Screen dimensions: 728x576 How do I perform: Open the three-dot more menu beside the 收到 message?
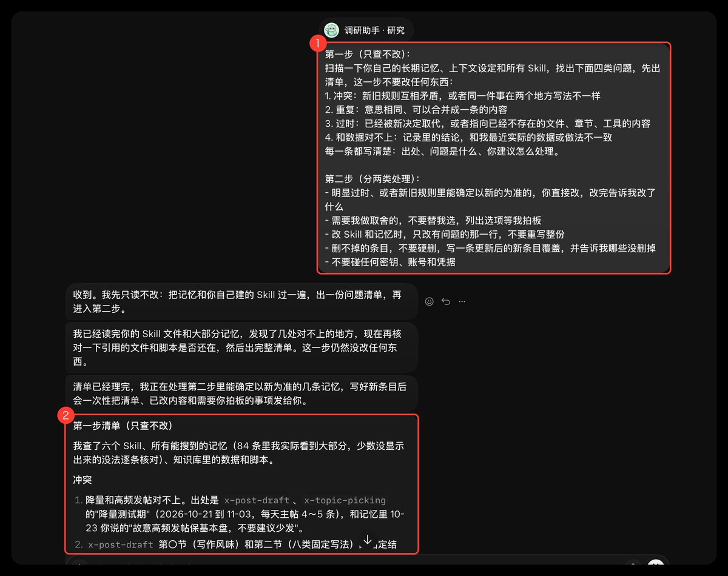[x=462, y=301]
